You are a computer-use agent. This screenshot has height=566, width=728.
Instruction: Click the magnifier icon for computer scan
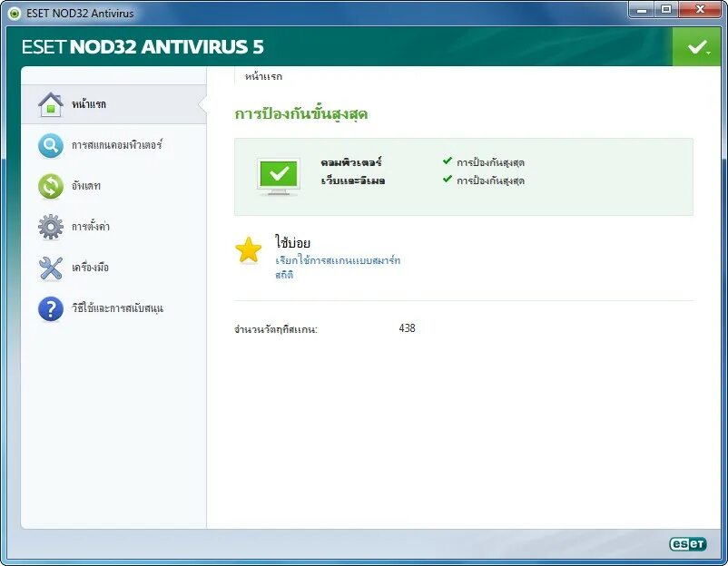(51, 146)
